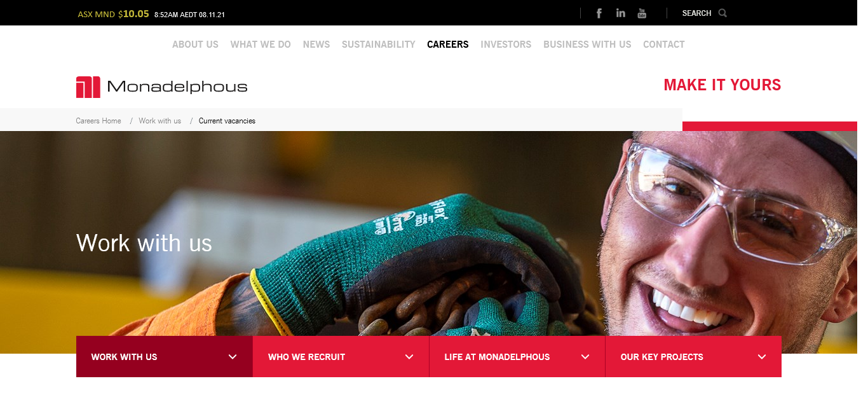
Task: Expand the Who We Recruit chevron
Action: pyautogui.click(x=409, y=357)
